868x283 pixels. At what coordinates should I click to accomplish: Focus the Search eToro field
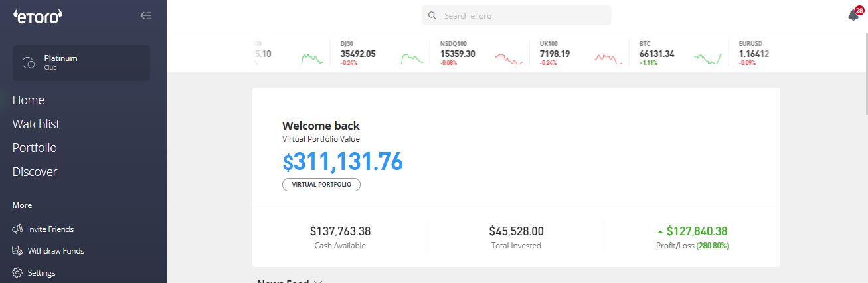point(517,15)
